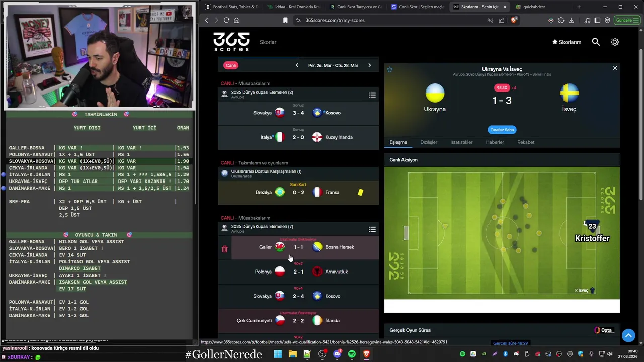Remove Galler match with trash icon

(x=225, y=249)
